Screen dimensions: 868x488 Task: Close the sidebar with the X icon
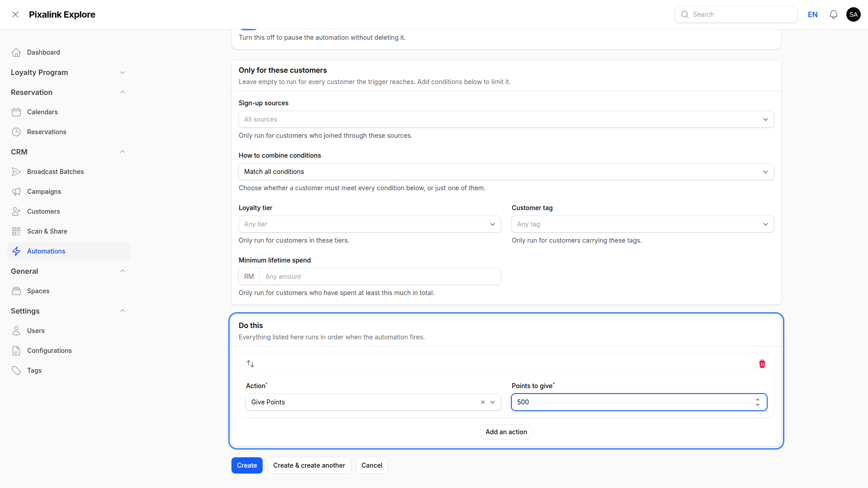click(15, 14)
